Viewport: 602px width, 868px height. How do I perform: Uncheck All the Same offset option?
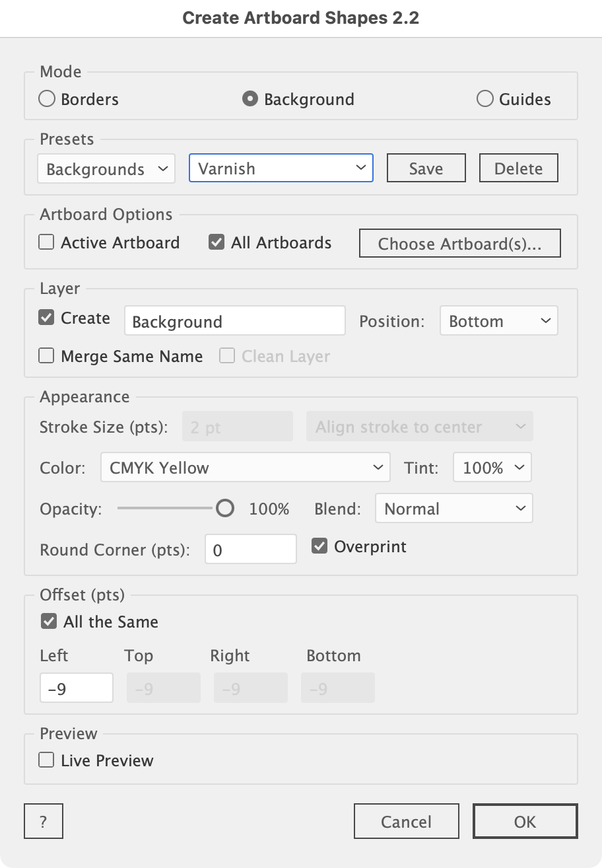click(x=49, y=622)
